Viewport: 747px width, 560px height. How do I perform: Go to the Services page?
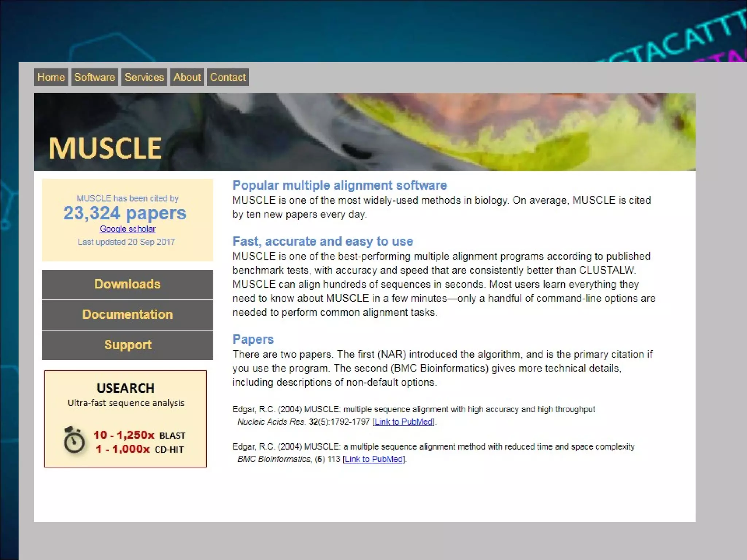click(144, 77)
